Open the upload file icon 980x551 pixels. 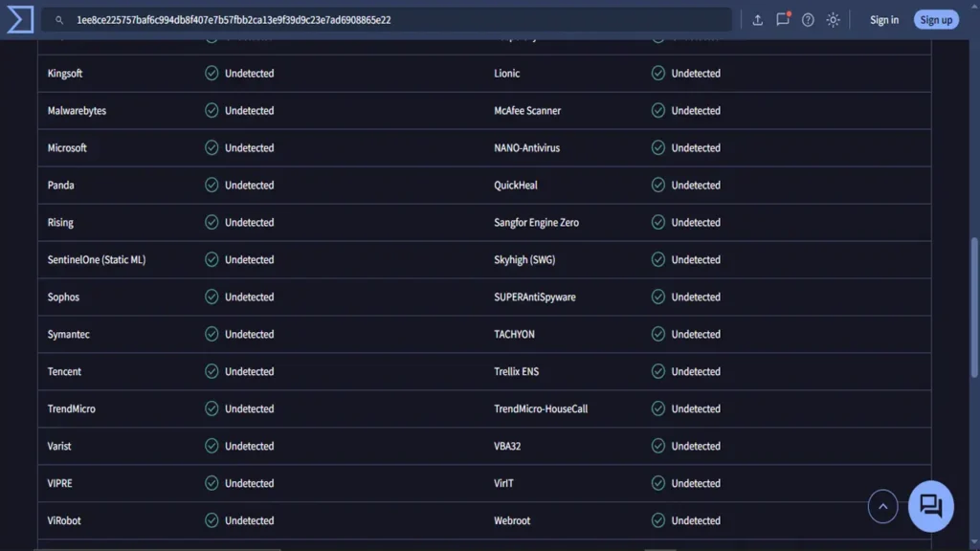pyautogui.click(x=757, y=20)
